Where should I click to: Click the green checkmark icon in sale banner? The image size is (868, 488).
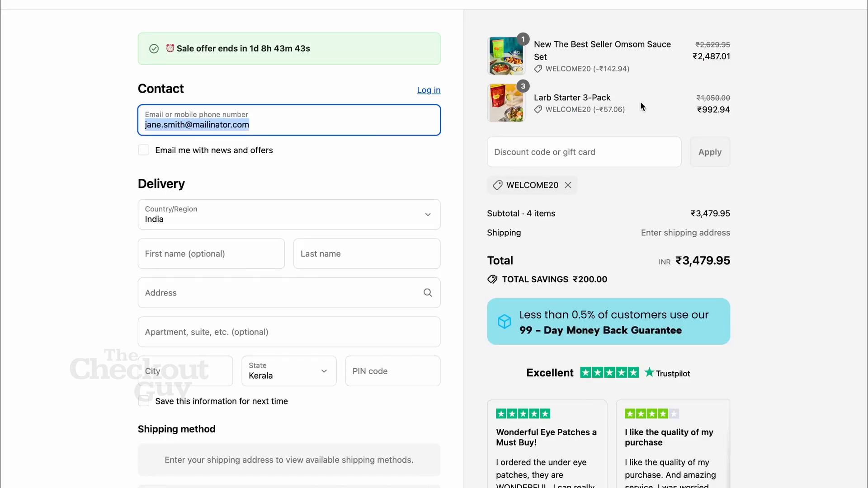(154, 49)
